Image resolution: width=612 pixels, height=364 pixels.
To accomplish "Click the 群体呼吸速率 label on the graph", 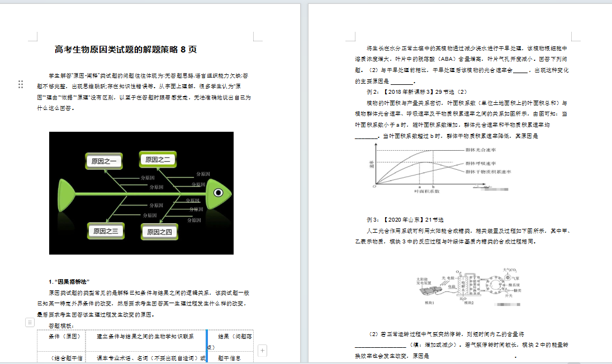I will [x=481, y=164].
